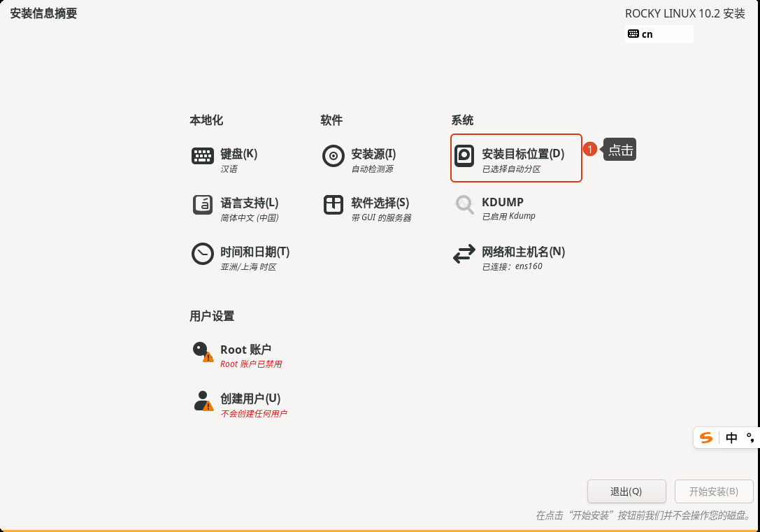Image resolution: width=760 pixels, height=532 pixels.
Task: Click the 用户设置 section heading
Action: click(212, 317)
